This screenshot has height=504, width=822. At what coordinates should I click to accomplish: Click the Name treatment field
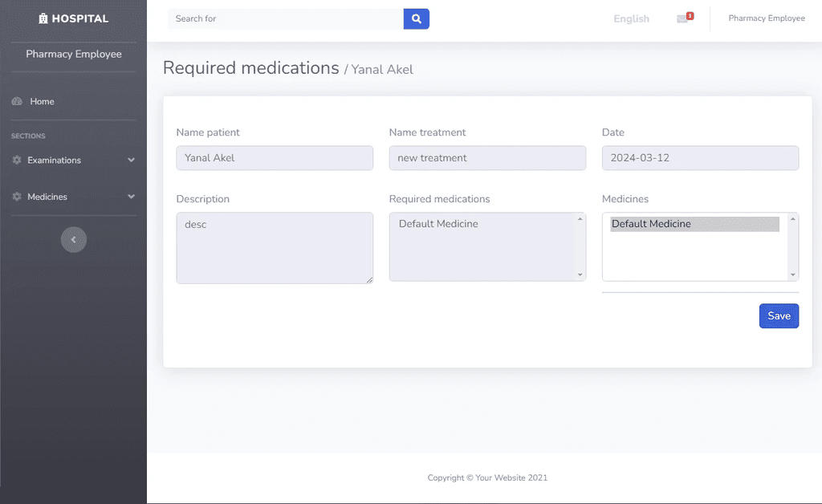click(487, 157)
